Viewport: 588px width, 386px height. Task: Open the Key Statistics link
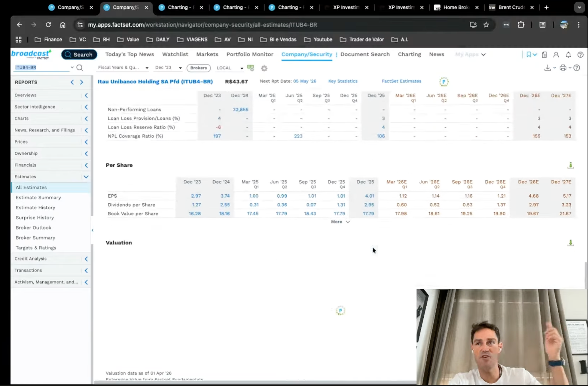pos(343,81)
